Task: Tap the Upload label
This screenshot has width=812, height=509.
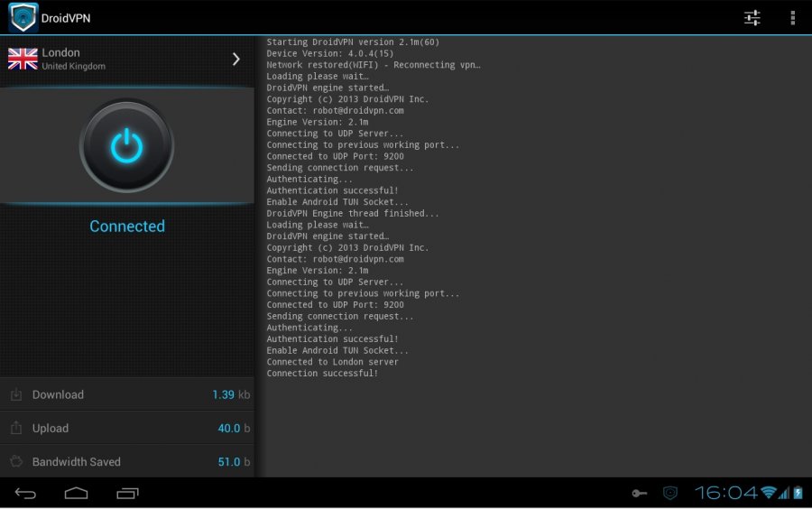Action: [x=51, y=428]
